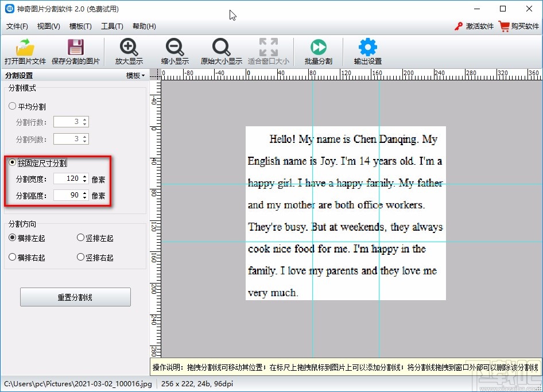Click the file path in status bar
The width and height of the screenshot is (543, 392).
[78, 384]
